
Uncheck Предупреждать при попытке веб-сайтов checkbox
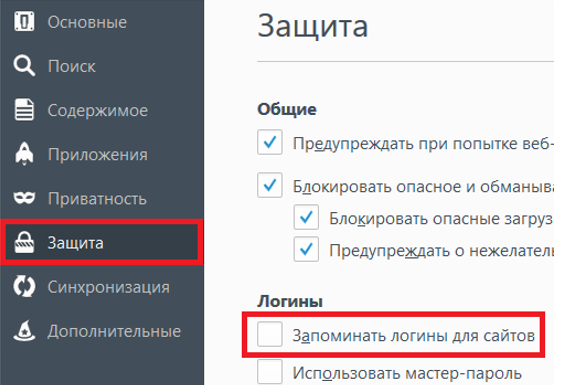[x=270, y=142]
